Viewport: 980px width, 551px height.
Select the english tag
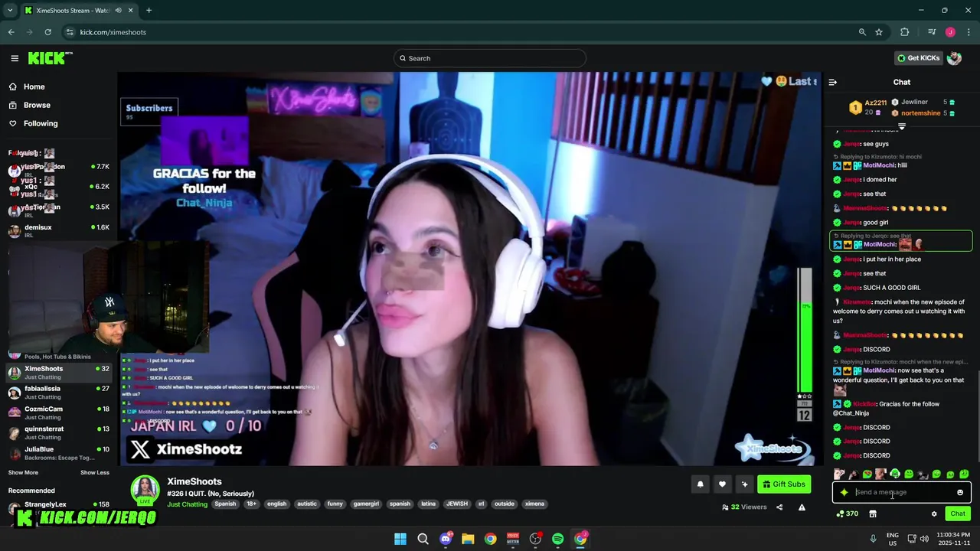click(x=276, y=504)
